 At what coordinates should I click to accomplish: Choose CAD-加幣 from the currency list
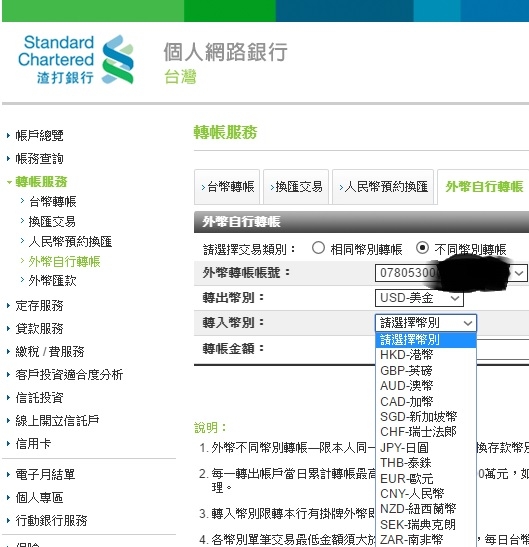pyautogui.click(x=426, y=402)
